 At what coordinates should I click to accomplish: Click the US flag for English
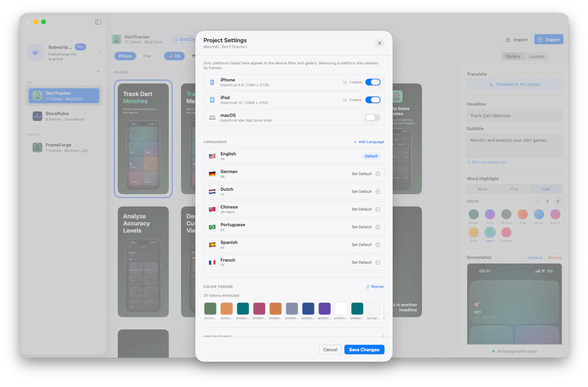coord(212,156)
